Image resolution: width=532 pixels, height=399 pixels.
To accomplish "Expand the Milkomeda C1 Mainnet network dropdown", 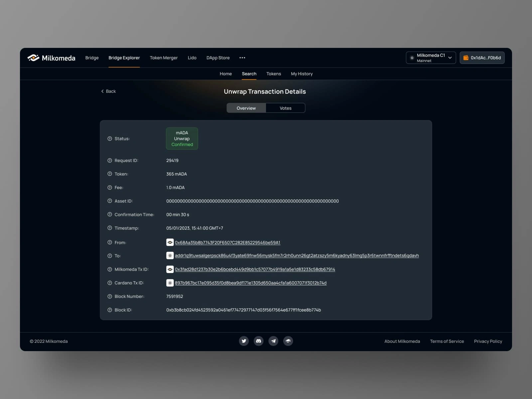I will [431, 58].
